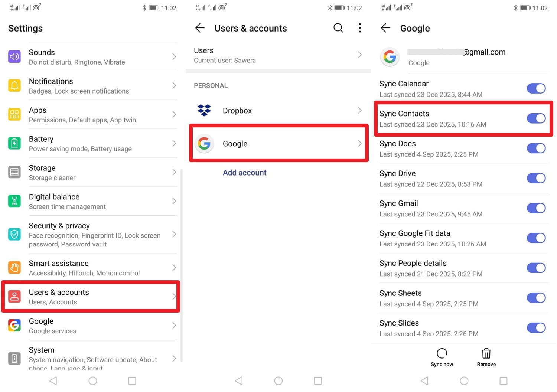This screenshot has height=392, width=557.
Task: Select the Dropbox account icon
Action: tap(205, 110)
